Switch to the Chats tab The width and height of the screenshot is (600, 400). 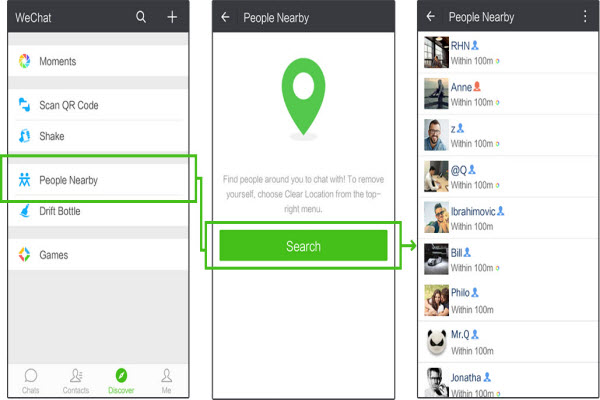pyautogui.click(x=30, y=381)
